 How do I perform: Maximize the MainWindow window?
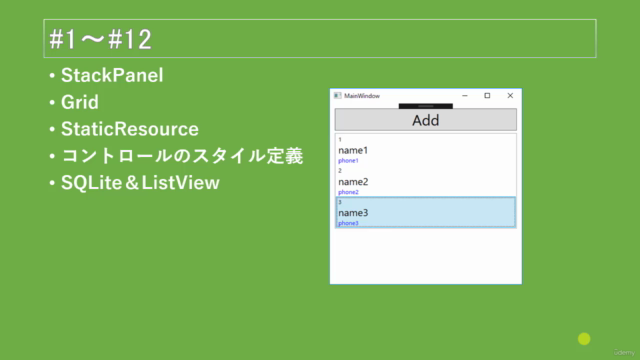487,96
